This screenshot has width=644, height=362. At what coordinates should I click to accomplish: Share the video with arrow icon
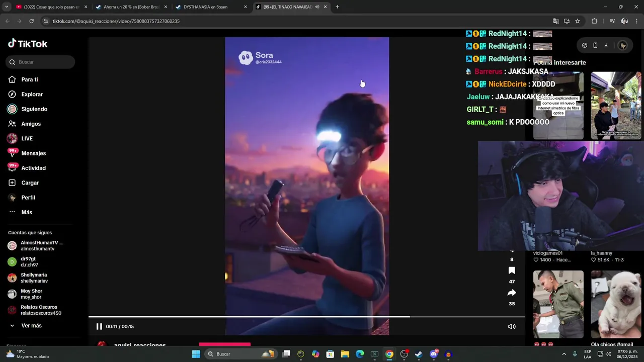[512, 293]
